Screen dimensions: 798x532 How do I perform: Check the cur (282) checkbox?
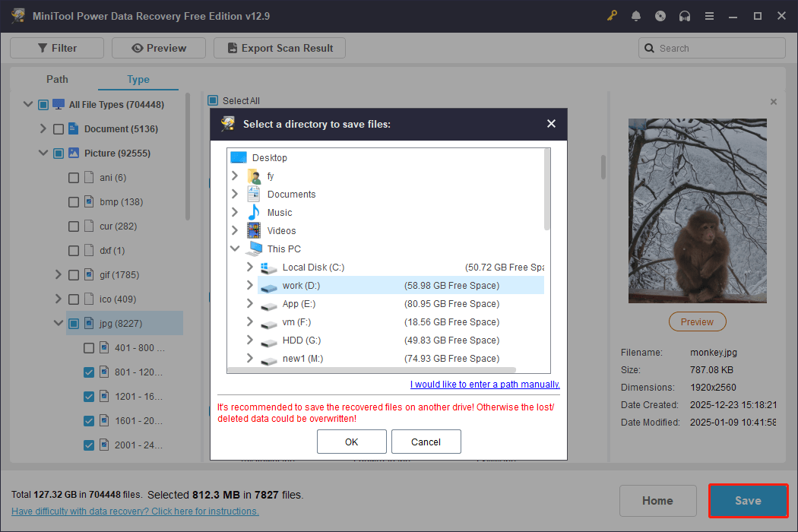pyautogui.click(x=74, y=226)
